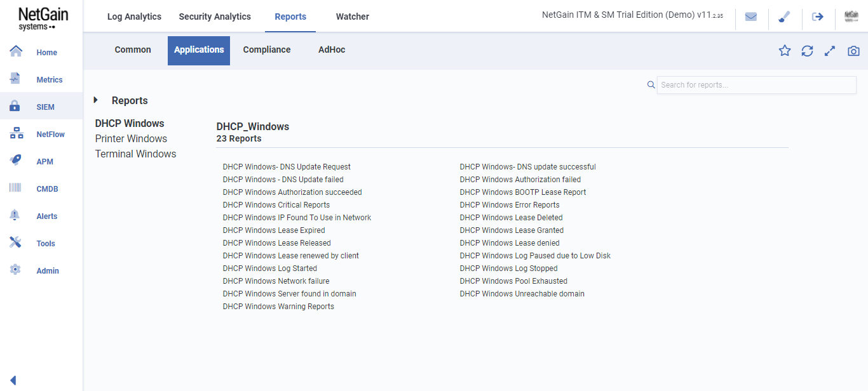Open the Compliance tab

point(267,50)
